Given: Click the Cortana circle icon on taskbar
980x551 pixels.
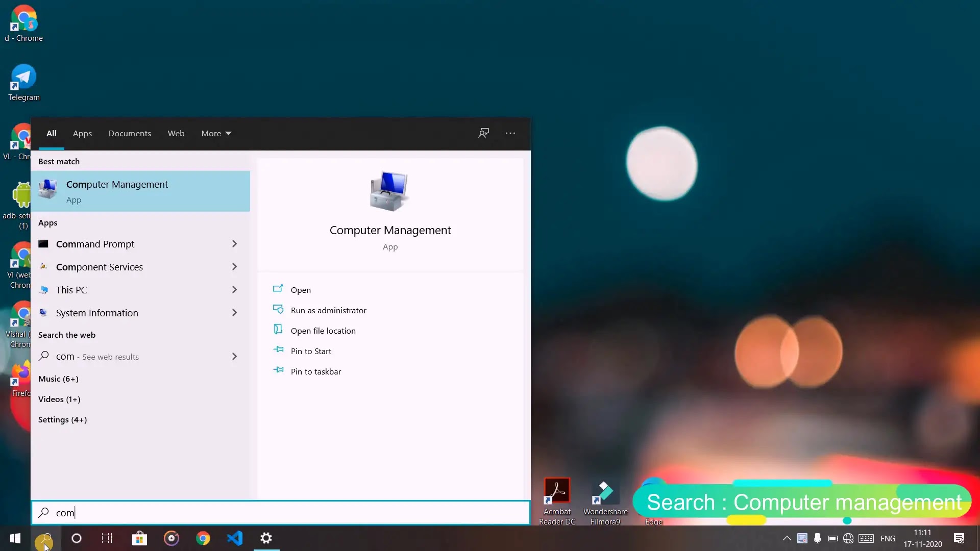Looking at the screenshot, I should [x=77, y=538].
